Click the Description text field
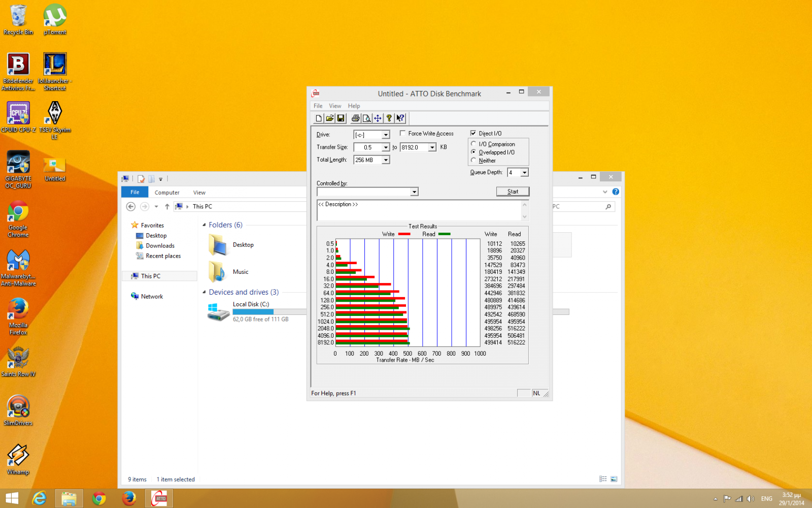812x508 pixels. 419,210
